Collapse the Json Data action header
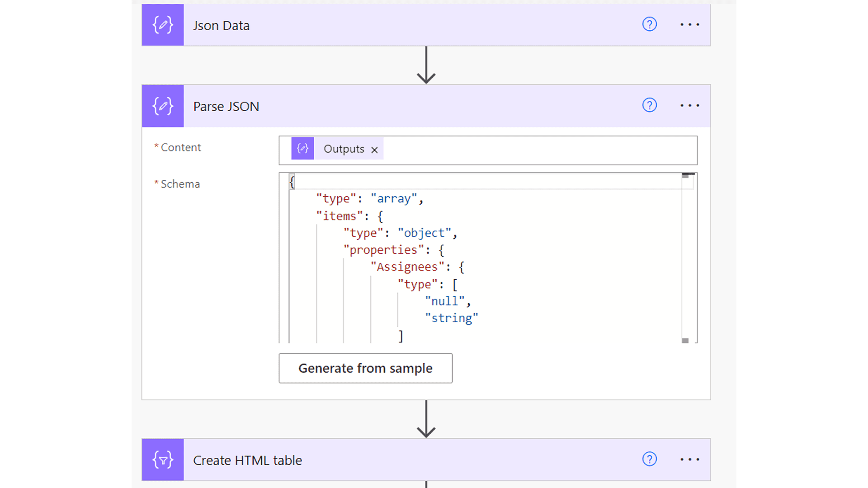This screenshot has height=488, width=868. point(407,25)
